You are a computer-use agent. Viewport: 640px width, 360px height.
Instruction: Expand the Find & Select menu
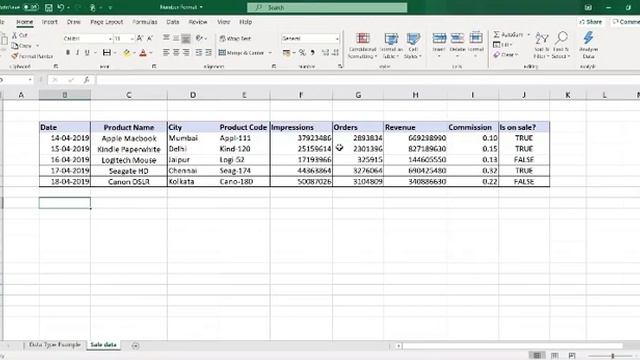click(x=561, y=45)
